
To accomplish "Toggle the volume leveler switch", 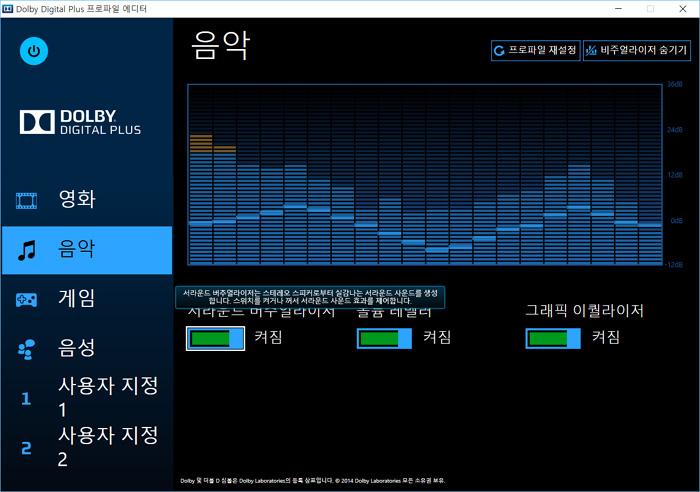I will coord(384,338).
